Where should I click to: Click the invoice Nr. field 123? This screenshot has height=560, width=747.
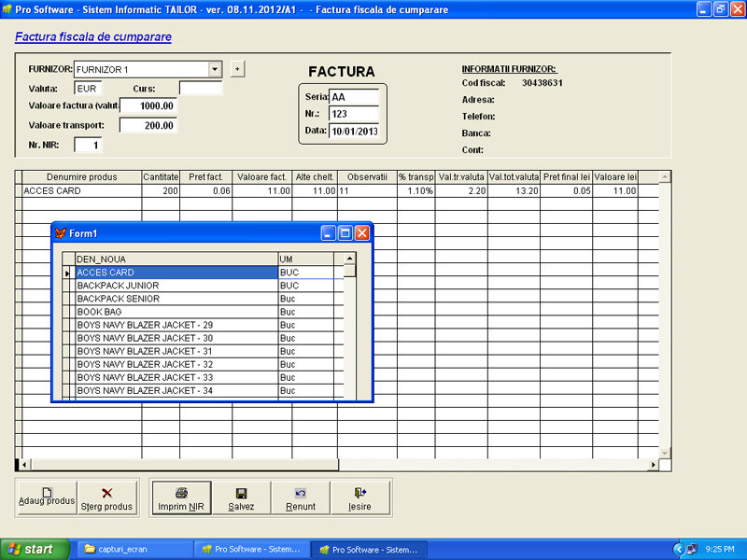[354, 114]
